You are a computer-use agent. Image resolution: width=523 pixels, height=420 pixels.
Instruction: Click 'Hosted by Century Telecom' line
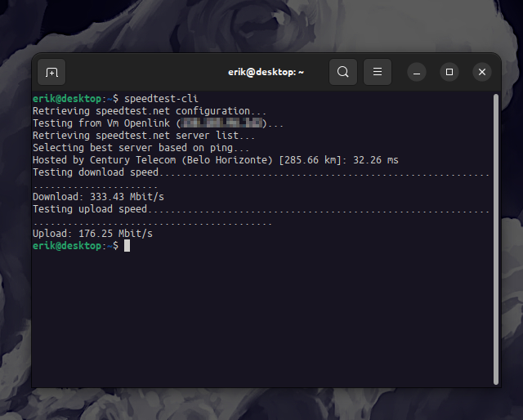[216, 160]
